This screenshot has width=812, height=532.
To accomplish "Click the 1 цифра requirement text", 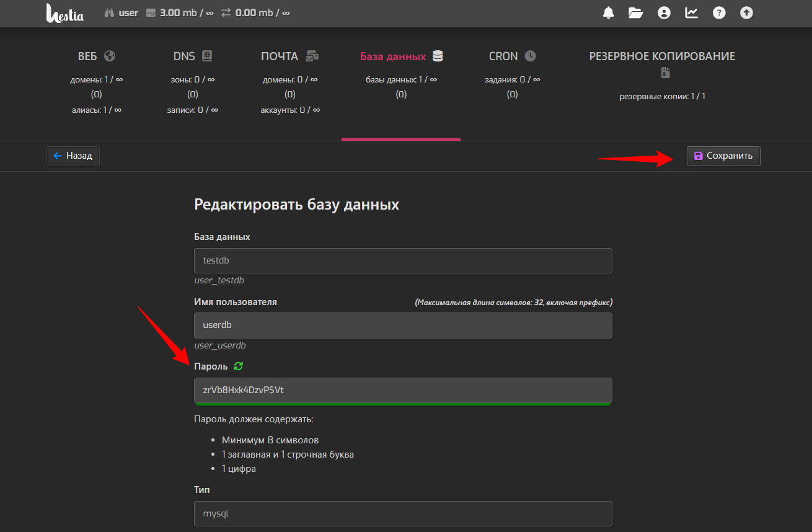I will [x=239, y=469].
